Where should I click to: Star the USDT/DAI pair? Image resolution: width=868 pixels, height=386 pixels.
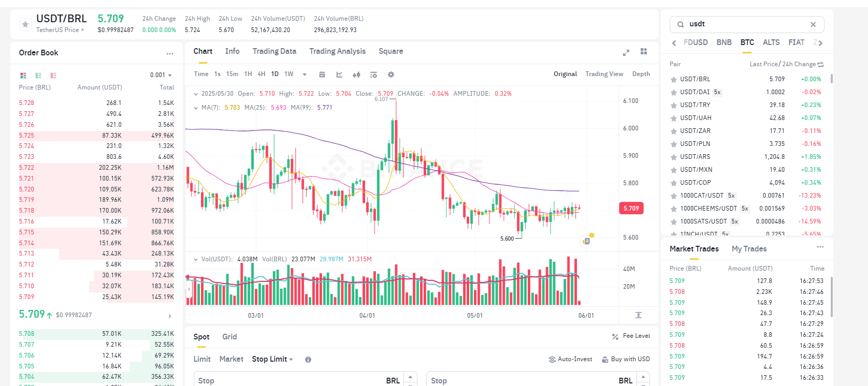coord(674,93)
